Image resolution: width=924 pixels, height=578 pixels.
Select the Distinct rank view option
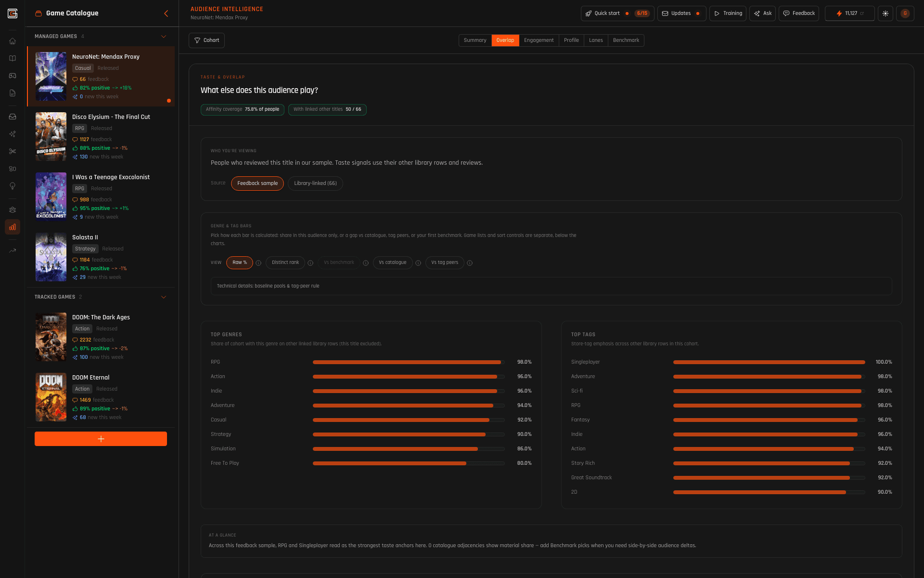(285, 263)
